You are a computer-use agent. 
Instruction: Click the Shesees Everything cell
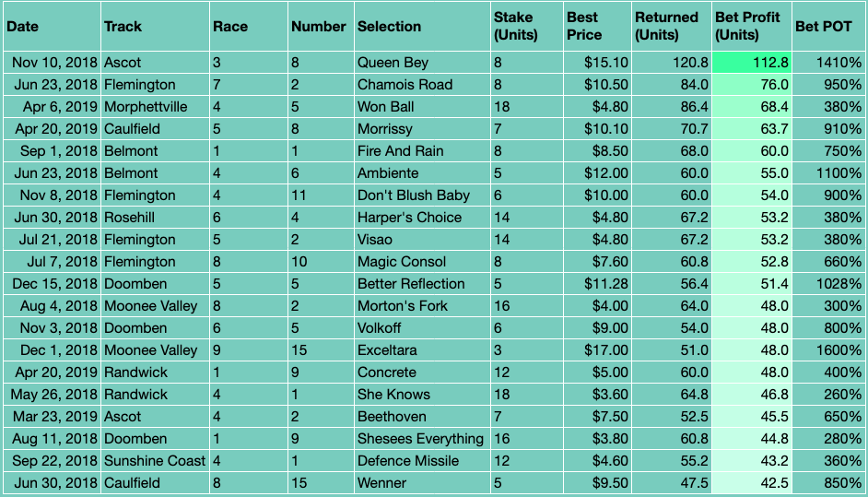[x=422, y=440]
